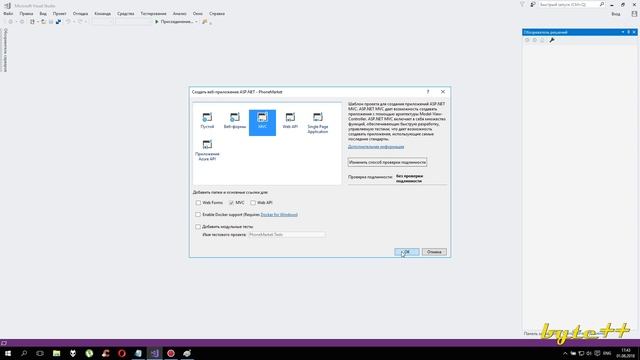The image size is (640, 360).
Task: Close the Solution Explorer panel
Action: (634, 32)
